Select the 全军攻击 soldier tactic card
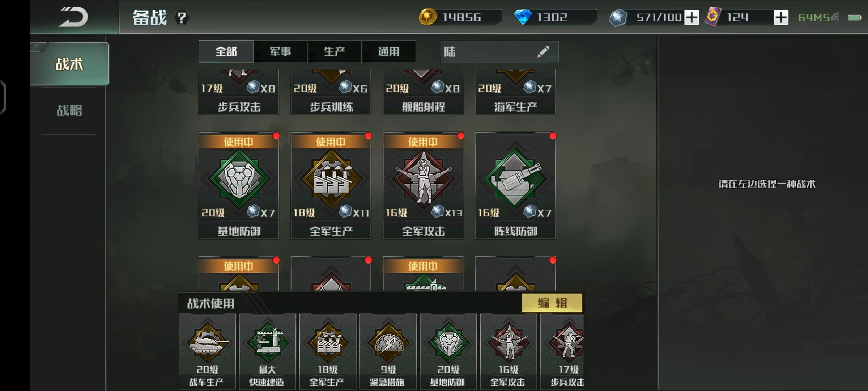The width and height of the screenshot is (868, 391). point(423,185)
